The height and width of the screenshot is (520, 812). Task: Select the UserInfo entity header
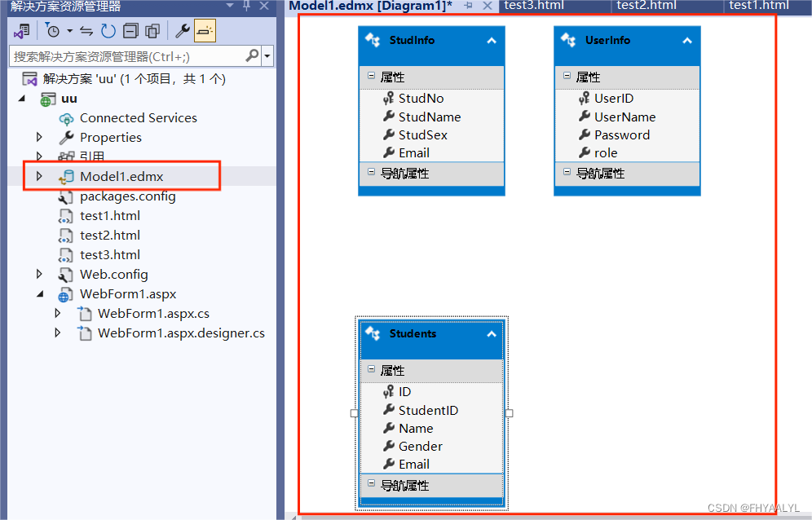point(627,46)
